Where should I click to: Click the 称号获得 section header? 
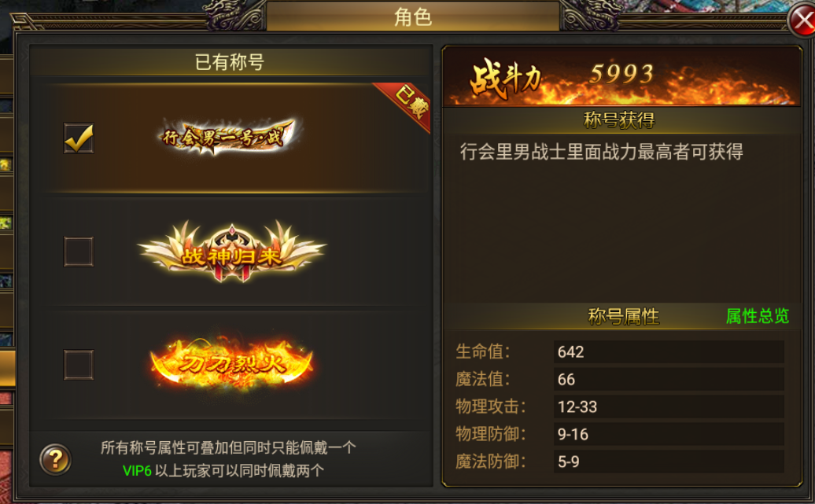tap(620, 120)
